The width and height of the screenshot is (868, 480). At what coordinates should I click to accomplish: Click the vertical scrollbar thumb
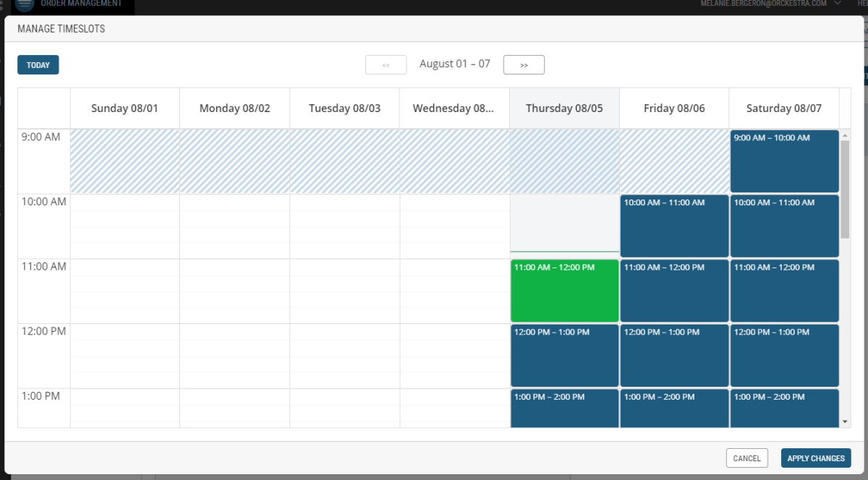[845, 189]
